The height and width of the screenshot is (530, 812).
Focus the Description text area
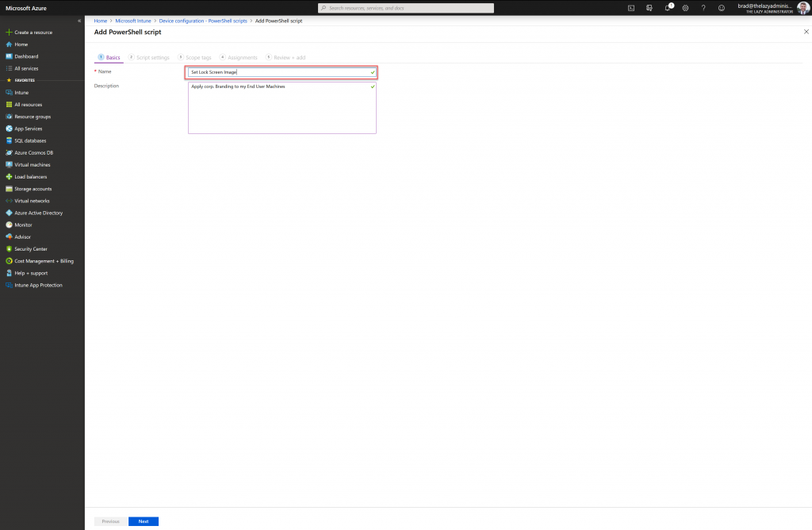coord(282,108)
